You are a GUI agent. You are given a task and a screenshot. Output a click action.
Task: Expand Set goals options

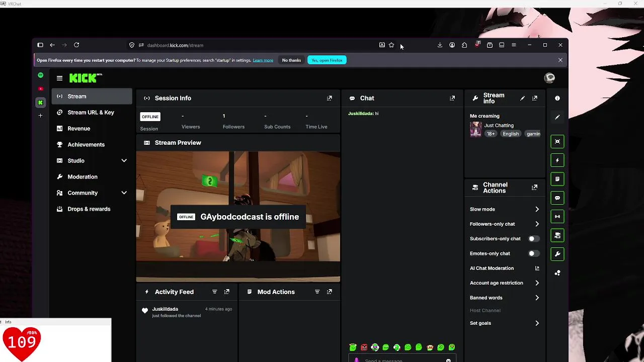coord(537,323)
